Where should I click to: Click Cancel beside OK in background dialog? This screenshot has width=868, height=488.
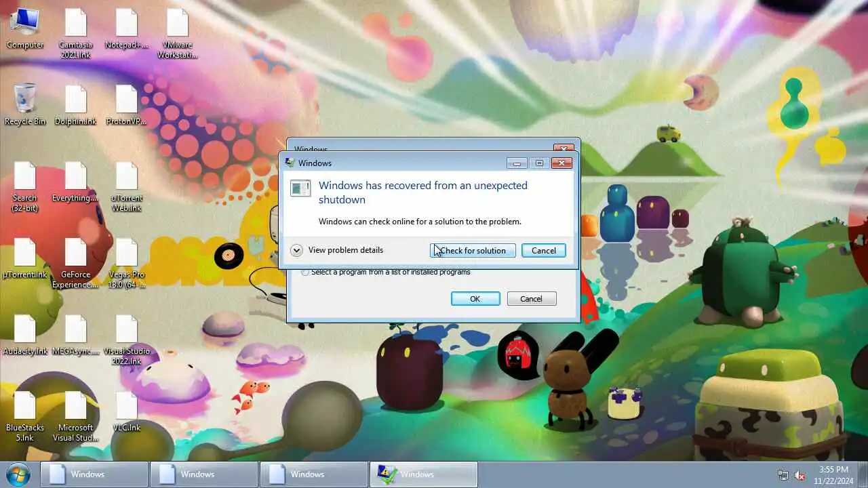[x=532, y=299]
